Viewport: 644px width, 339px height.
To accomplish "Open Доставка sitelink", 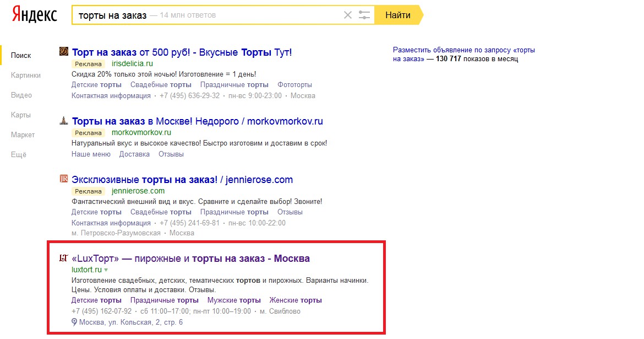I will point(134,154).
